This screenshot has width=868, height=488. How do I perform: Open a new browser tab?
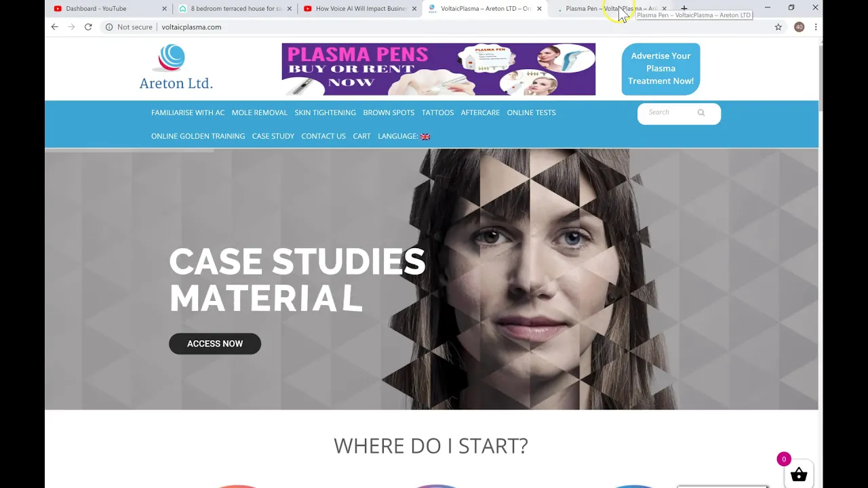pyautogui.click(x=684, y=8)
